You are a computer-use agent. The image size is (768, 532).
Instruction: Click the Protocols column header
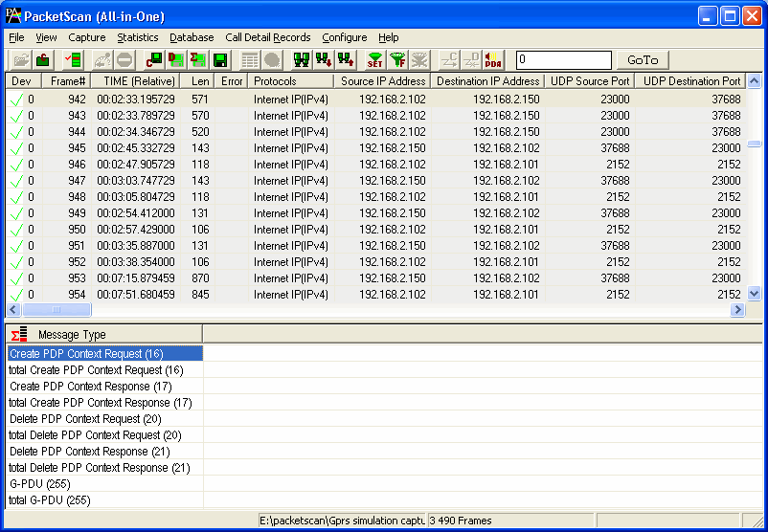click(291, 81)
